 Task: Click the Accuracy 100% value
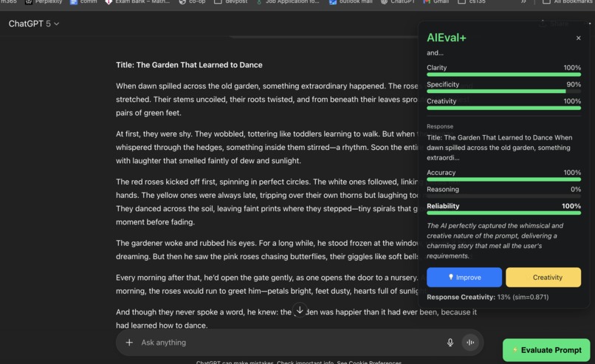[x=572, y=172]
